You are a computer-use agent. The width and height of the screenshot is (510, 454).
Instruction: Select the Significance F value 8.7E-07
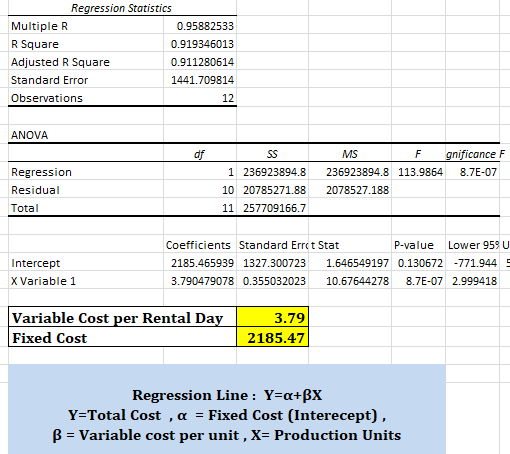click(473, 172)
